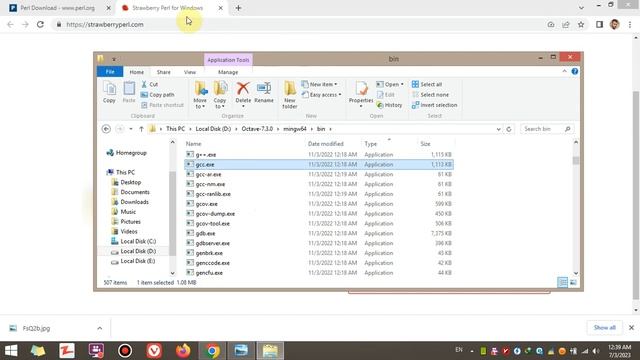Open the Chrome share icon in the address bar
Image resolution: width=640 pixels, height=360 pixels.
566,24
